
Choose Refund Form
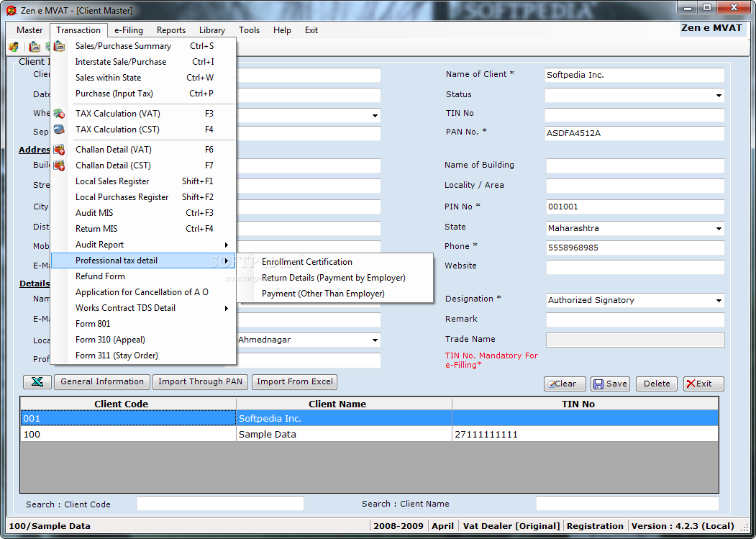pyautogui.click(x=143, y=276)
